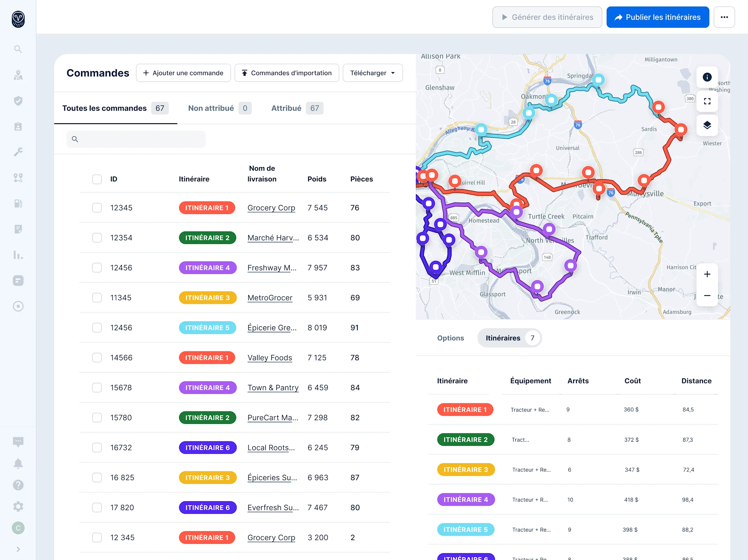This screenshot has width=748, height=560.
Task: Open the analytics bar chart icon
Action: (18, 255)
